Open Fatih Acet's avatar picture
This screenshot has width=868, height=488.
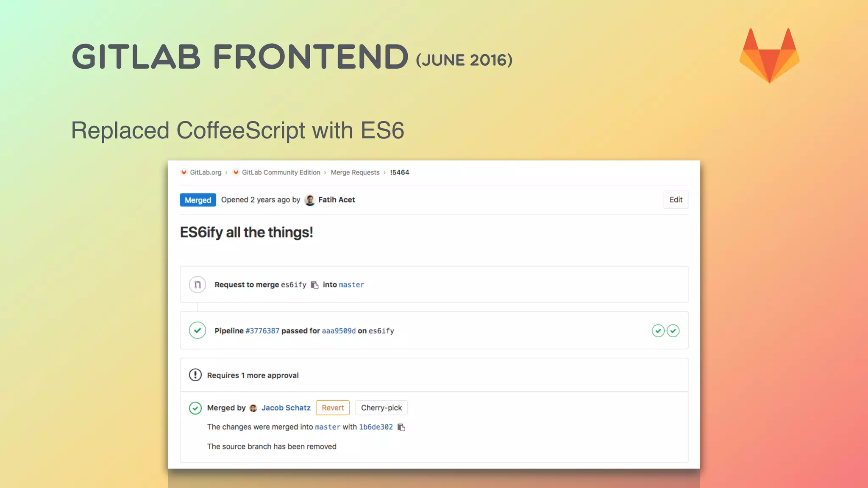pos(310,200)
